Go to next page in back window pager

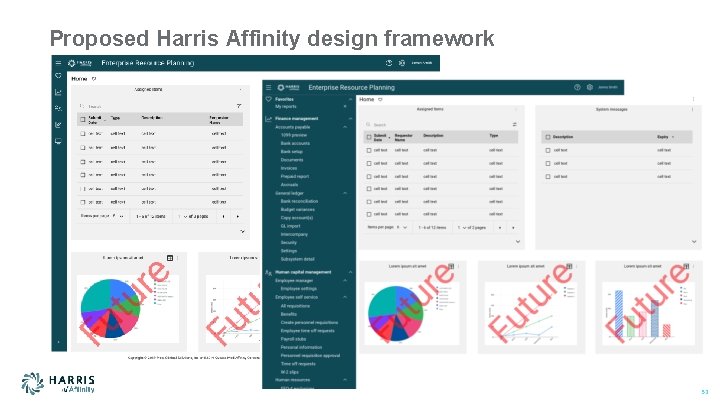[x=237, y=216]
